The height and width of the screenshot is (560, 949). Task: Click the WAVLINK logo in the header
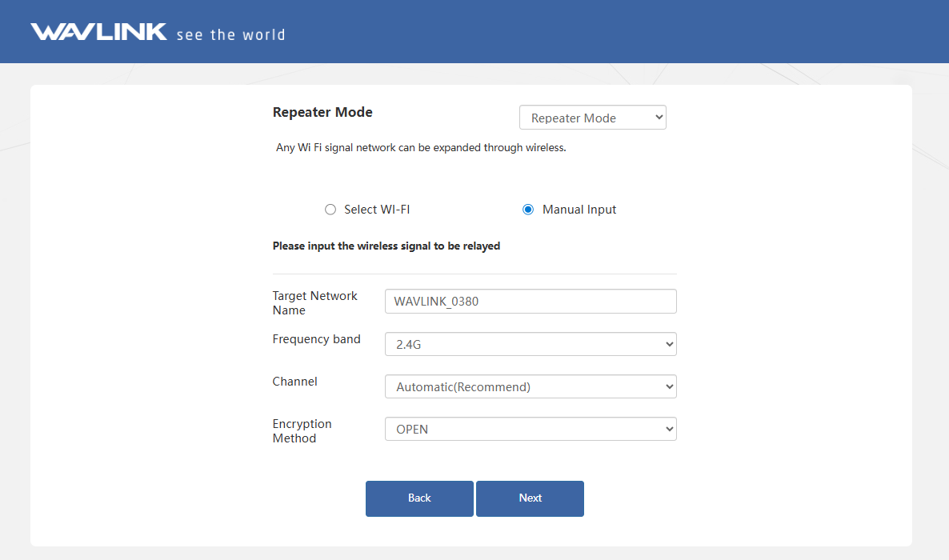(98, 32)
